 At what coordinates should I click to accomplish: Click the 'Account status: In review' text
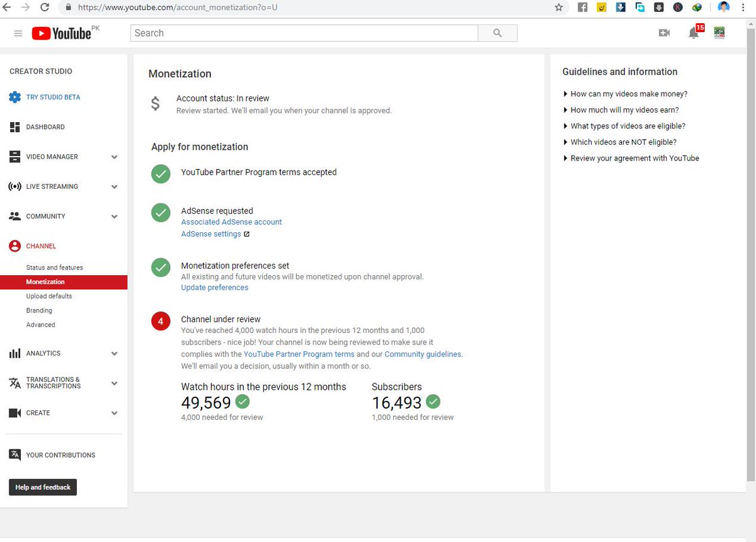(223, 99)
